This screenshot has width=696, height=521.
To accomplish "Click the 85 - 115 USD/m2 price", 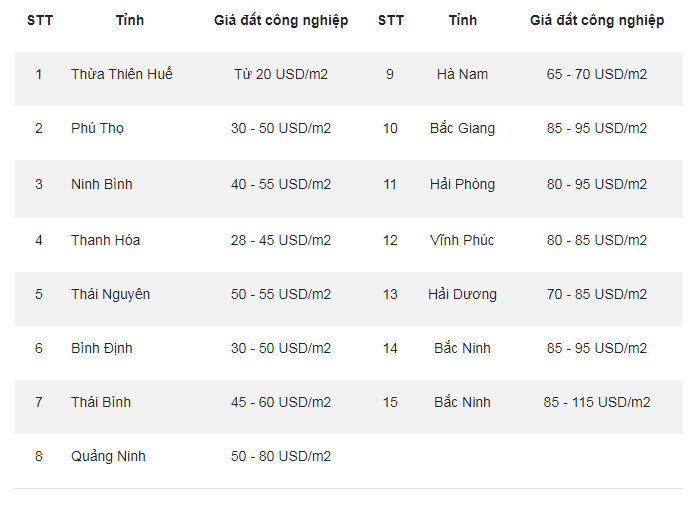I will pos(597,403).
